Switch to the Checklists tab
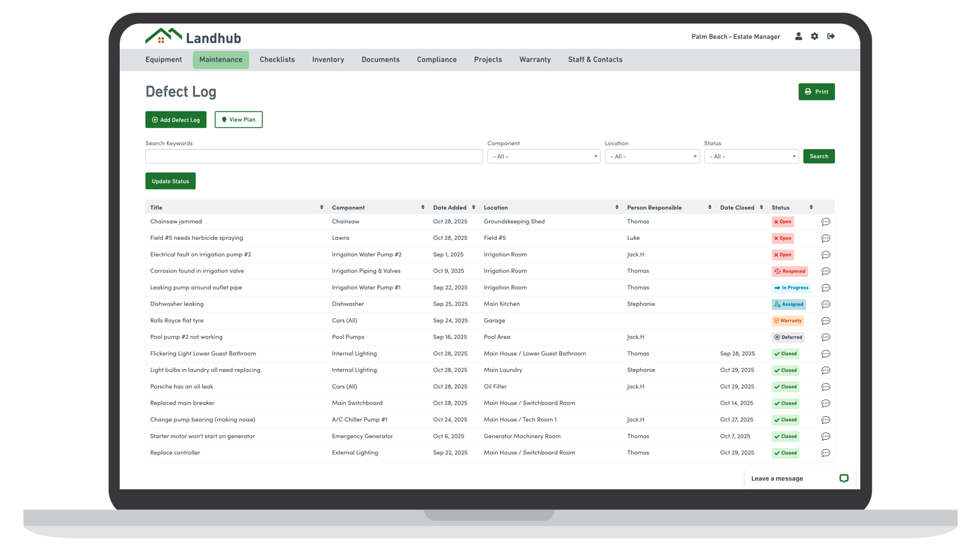The height and width of the screenshot is (558, 980). click(x=277, y=60)
